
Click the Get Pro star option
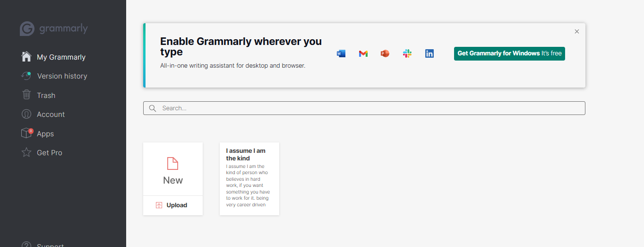(x=49, y=153)
